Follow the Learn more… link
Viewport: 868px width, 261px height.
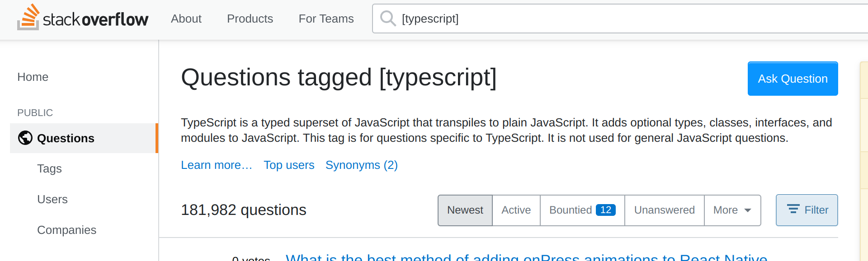tap(217, 165)
